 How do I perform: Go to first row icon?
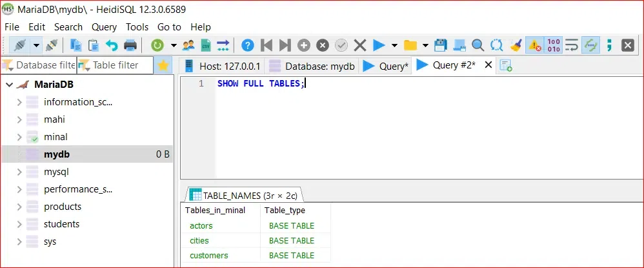(267, 45)
